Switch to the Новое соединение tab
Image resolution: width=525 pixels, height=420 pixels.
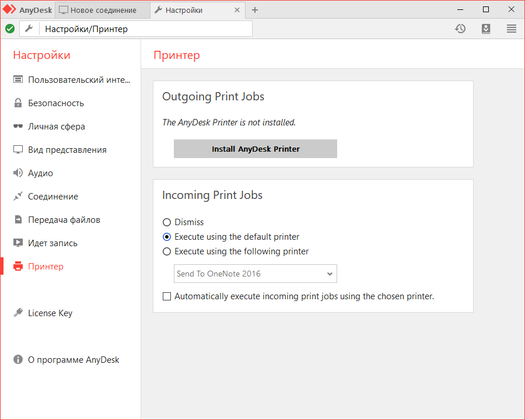click(97, 10)
